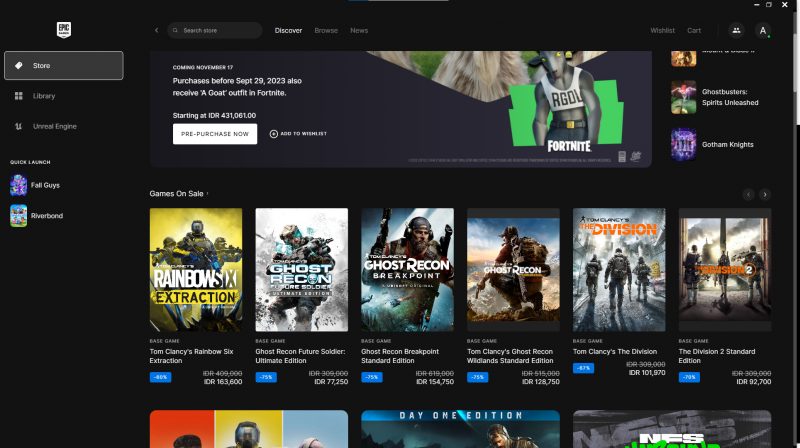Open the friends list icon

[x=736, y=31]
